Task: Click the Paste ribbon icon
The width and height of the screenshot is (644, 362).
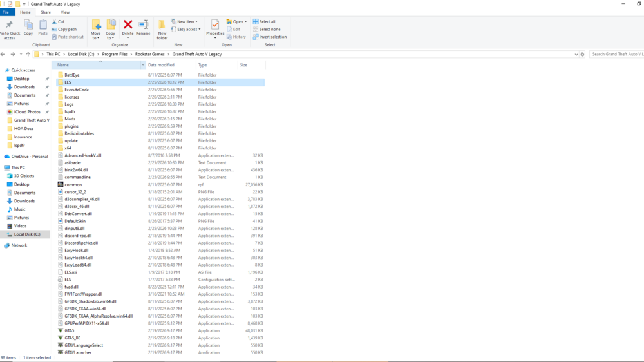Action: click(x=43, y=24)
